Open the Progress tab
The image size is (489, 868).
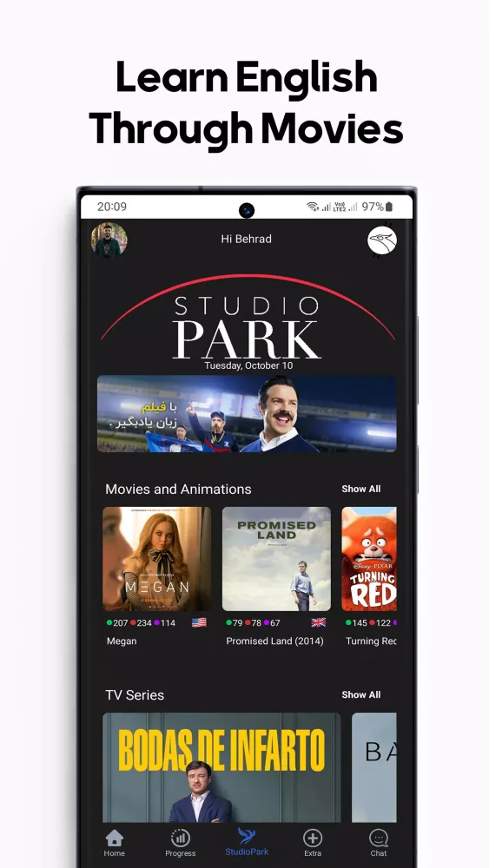pyautogui.click(x=181, y=843)
